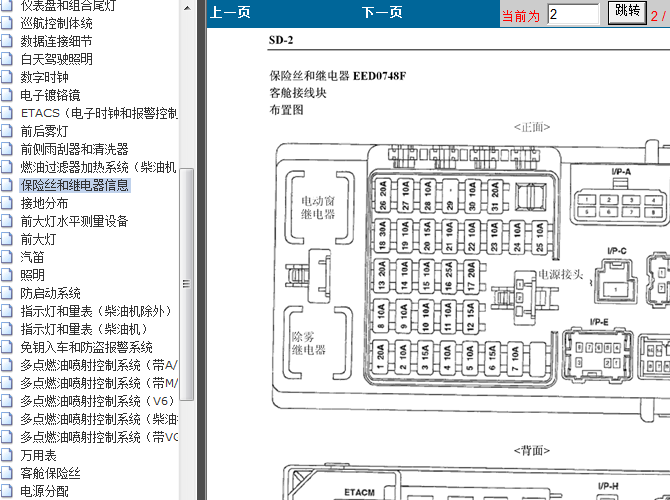The width and height of the screenshot is (670, 500).
Task: Open 指示灯和量表（柴油机）entry
Action: 84,329
